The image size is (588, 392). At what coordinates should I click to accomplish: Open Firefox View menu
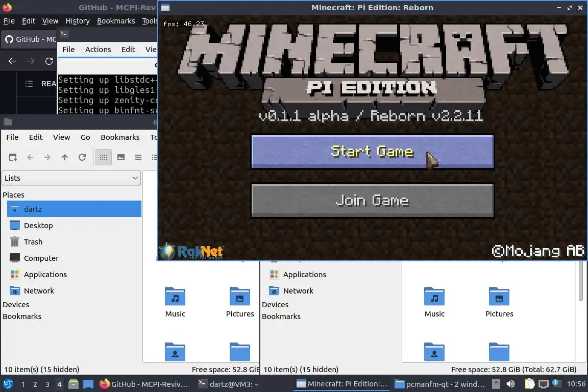[x=50, y=21]
